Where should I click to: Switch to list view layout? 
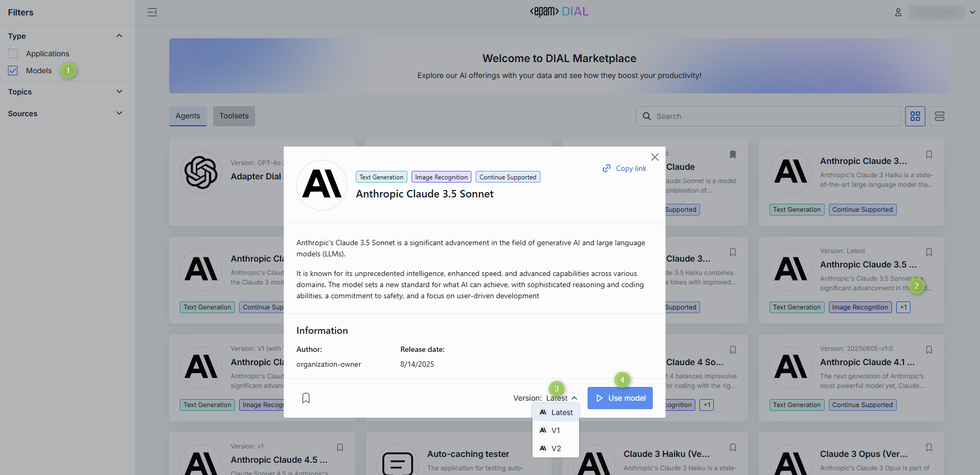coord(940,116)
